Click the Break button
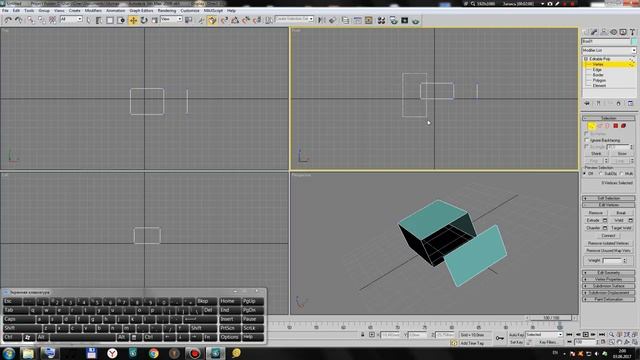 (621, 213)
